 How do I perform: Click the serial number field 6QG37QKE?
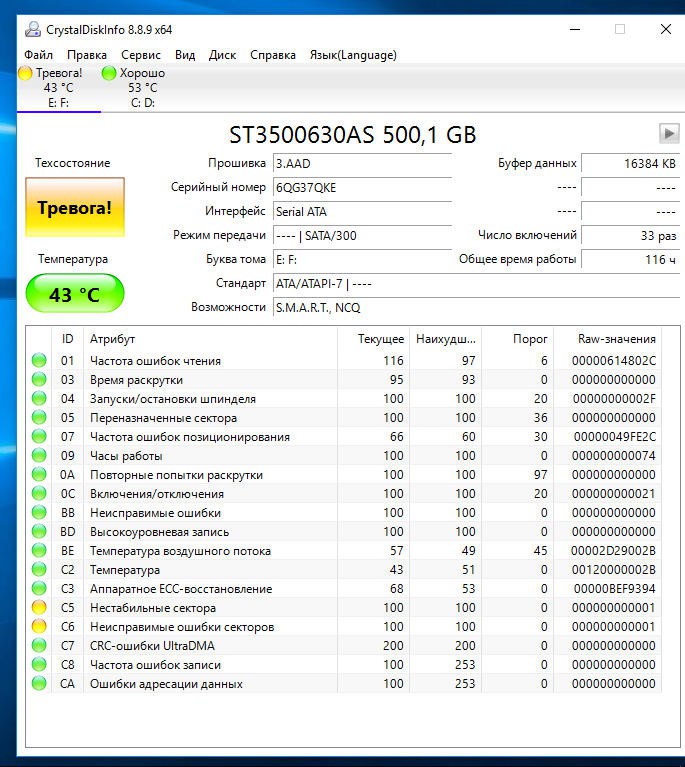pyautogui.click(x=362, y=187)
